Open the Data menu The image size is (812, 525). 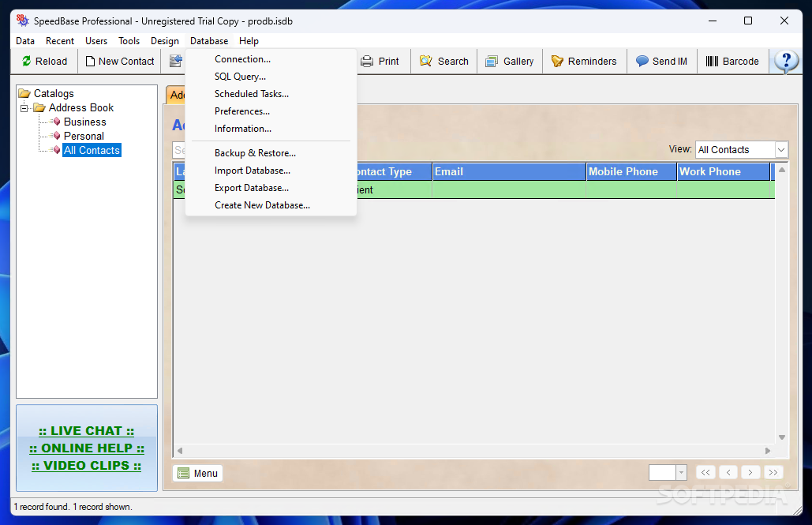tap(25, 41)
